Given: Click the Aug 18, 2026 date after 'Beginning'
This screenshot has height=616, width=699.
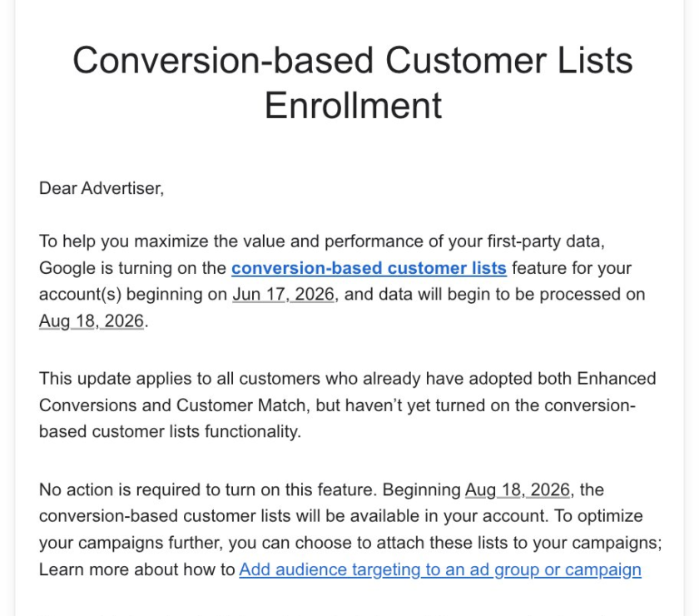Looking at the screenshot, I should click(x=518, y=489).
